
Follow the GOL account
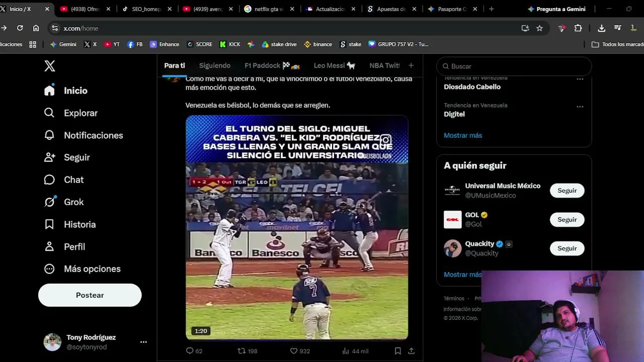567,220
